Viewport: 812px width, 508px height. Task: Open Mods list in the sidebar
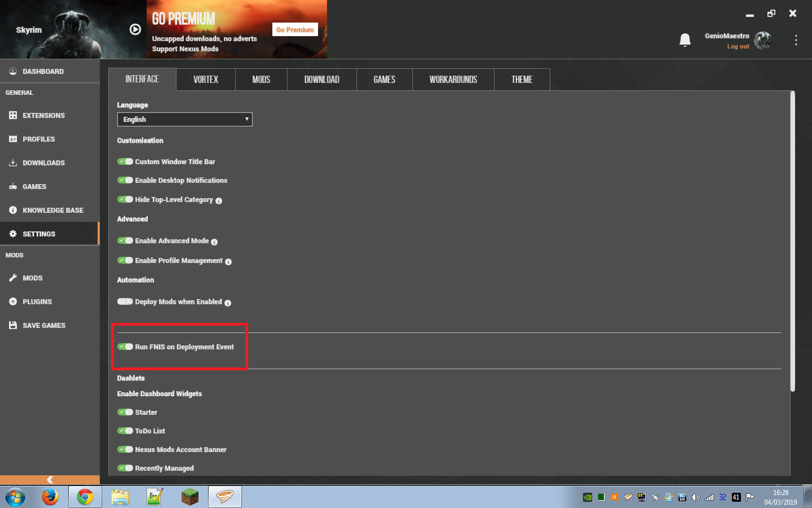(50, 278)
